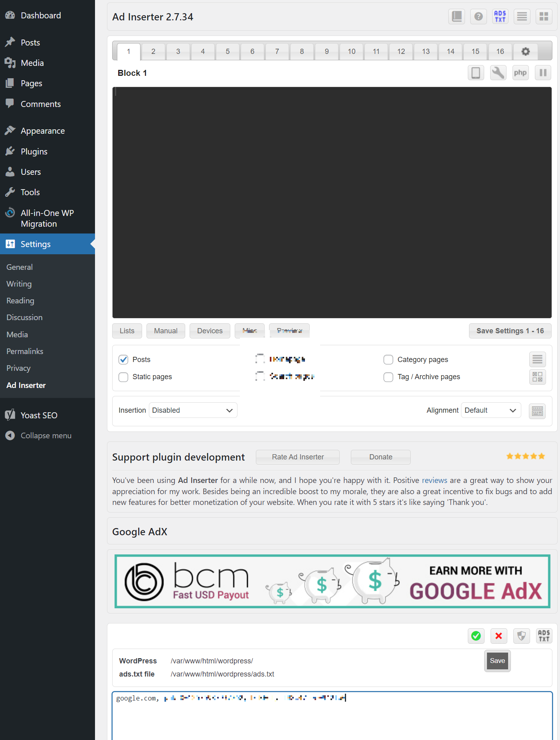Click the shield icon above ads.txt
560x740 pixels.
[521, 636]
